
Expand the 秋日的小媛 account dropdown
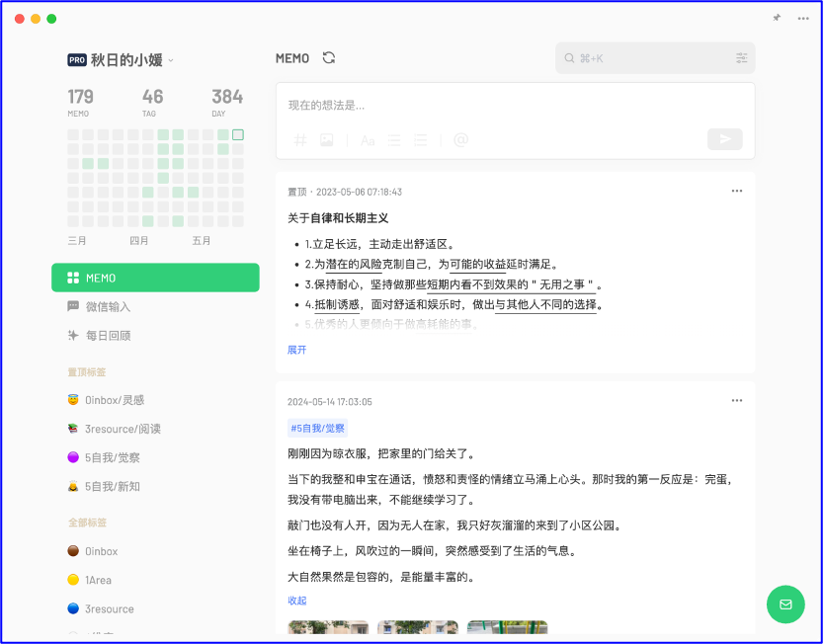171,61
